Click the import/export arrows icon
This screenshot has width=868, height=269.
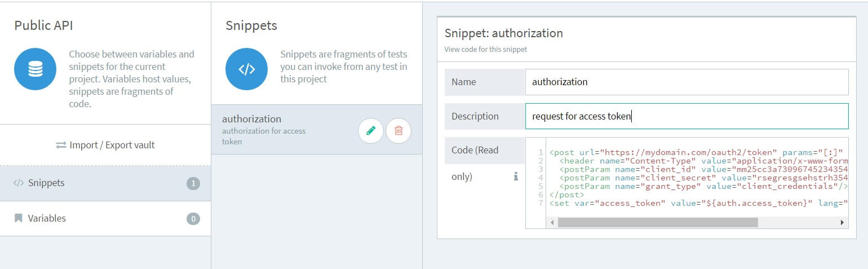point(61,145)
